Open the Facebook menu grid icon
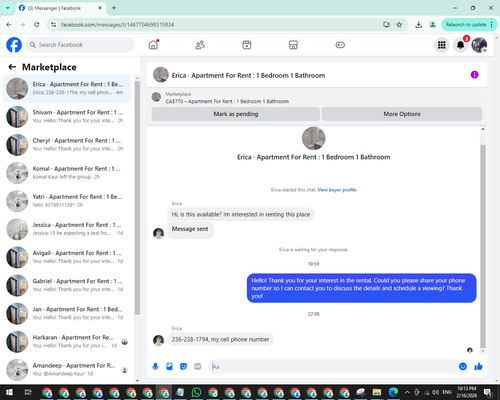Screen dimensions: 500x400 (442, 45)
